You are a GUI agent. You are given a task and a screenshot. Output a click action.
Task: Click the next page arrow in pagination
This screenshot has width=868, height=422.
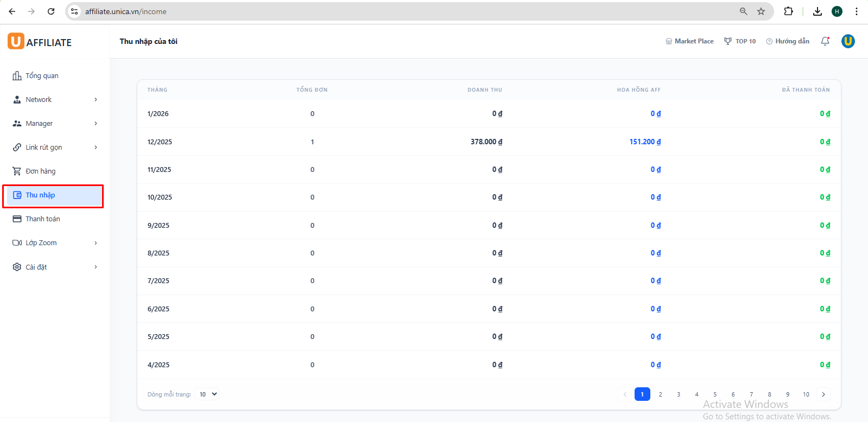pyautogui.click(x=823, y=394)
